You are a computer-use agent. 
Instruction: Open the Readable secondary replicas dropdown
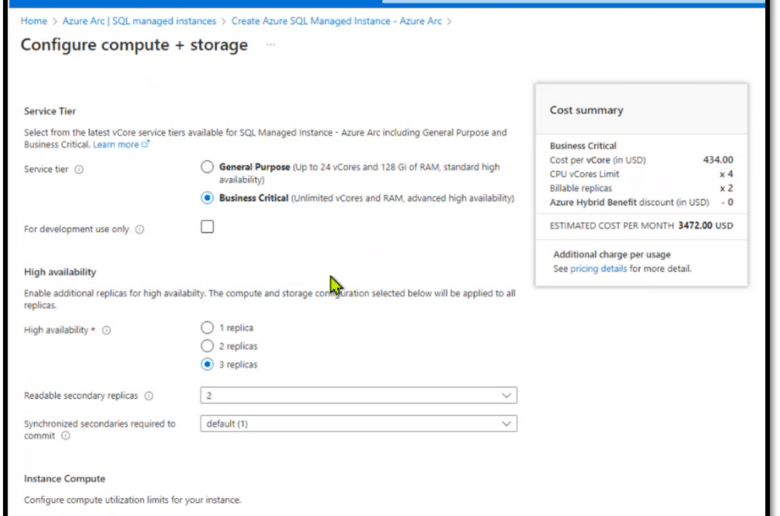(359, 396)
